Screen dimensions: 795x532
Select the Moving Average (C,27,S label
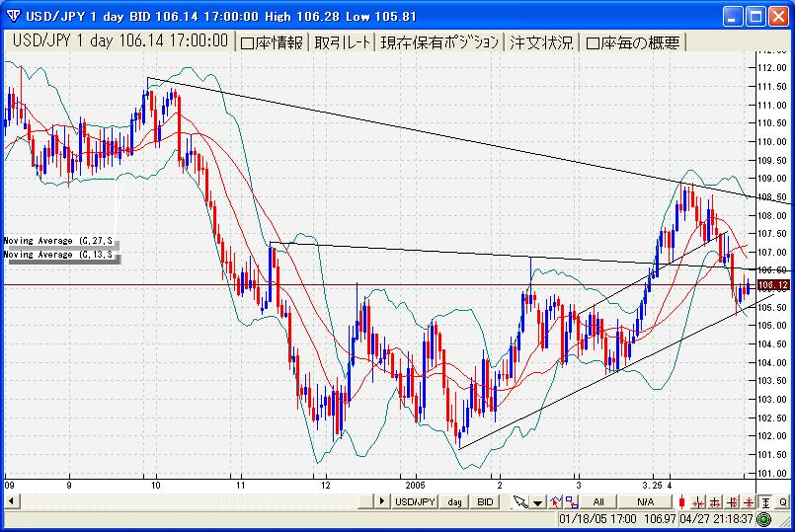pyautogui.click(x=58, y=241)
